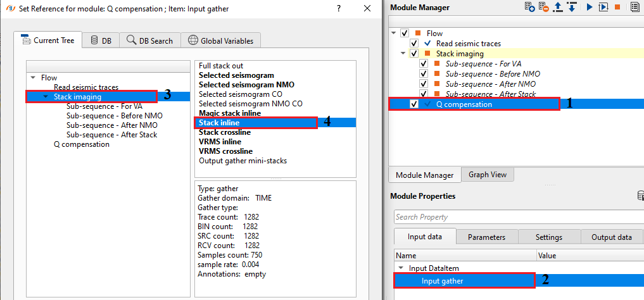Toggle the Read seismic traces checkbox
644x300 pixels.
(x=414, y=44)
